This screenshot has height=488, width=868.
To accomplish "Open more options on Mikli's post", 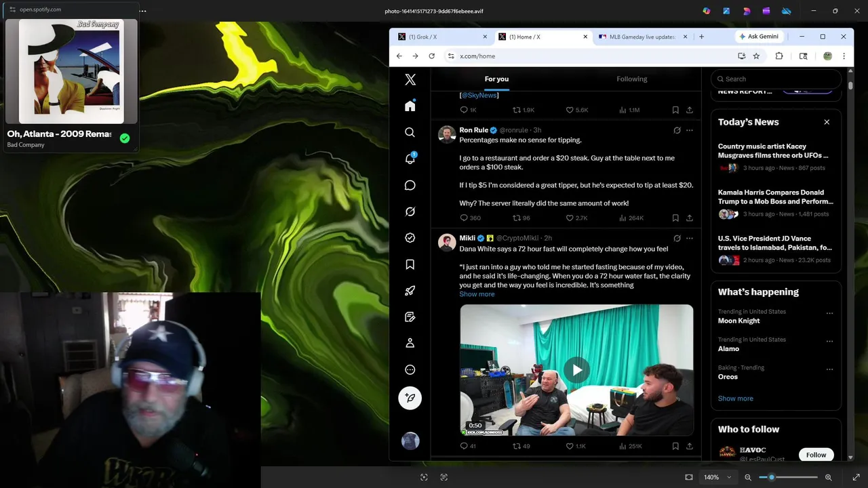I will (689, 239).
